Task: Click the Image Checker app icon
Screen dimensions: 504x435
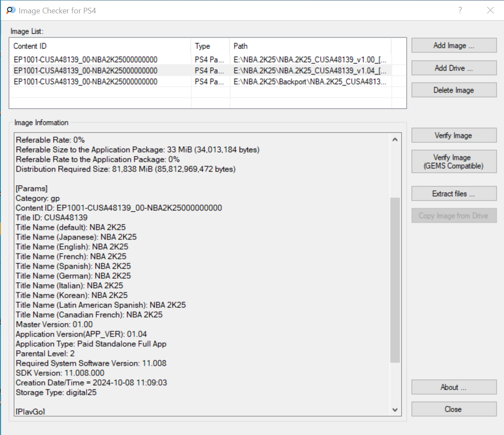Action: coord(11,10)
